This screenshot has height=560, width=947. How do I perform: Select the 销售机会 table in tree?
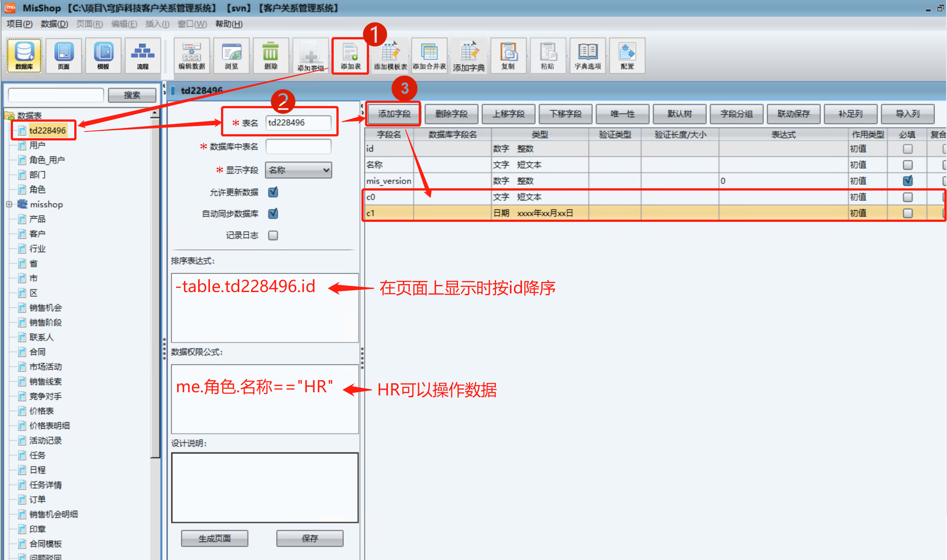click(x=45, y=308)
